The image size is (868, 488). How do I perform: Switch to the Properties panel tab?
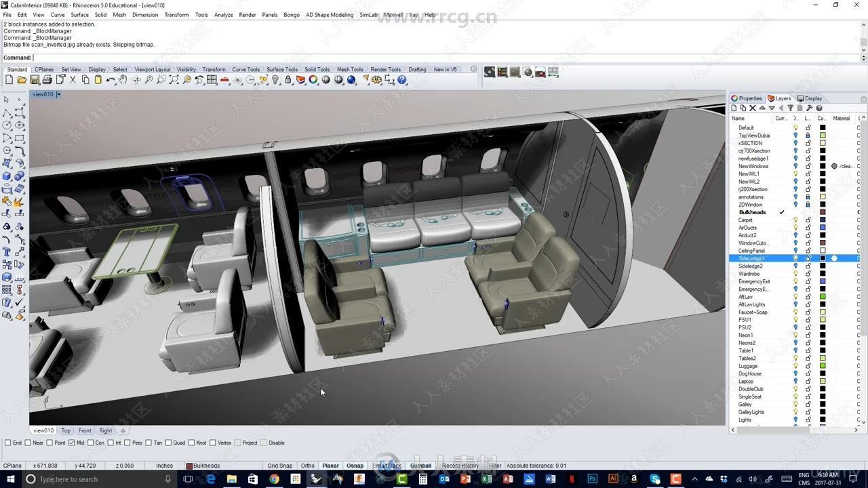pos(747,98)
